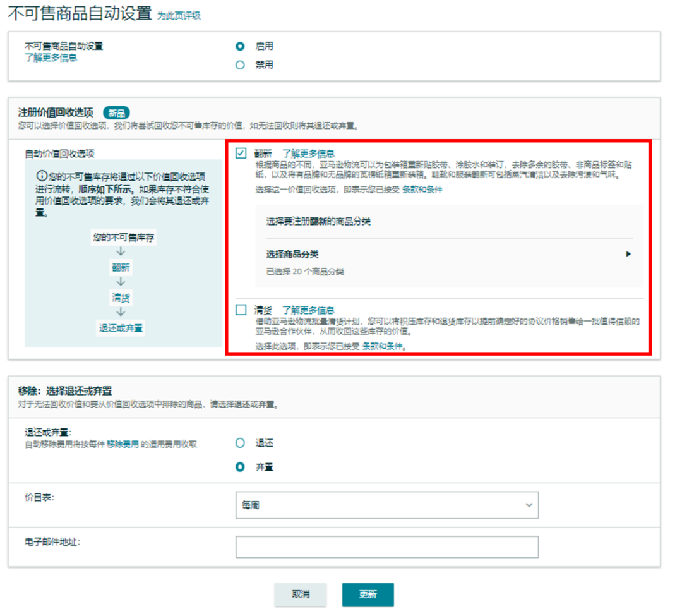This screenshot has height=616, width=682.
Task: Click the expand arrow beside 选择商品分类
Action: [x=628, y=254]
